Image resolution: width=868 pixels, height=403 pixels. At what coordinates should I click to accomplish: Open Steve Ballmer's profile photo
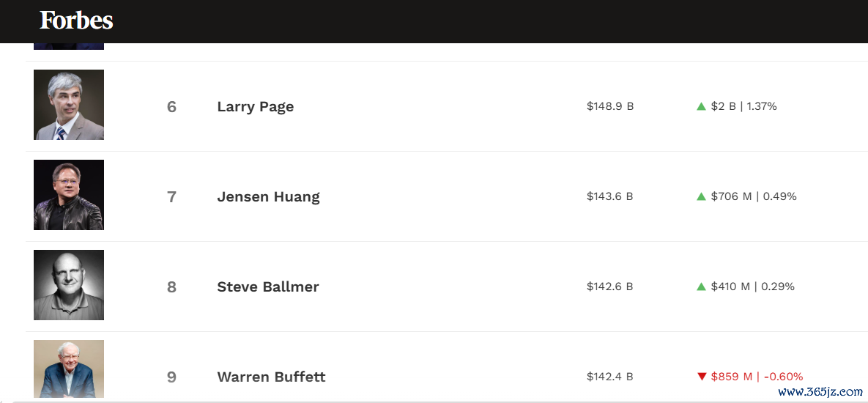tap(69, 285)
